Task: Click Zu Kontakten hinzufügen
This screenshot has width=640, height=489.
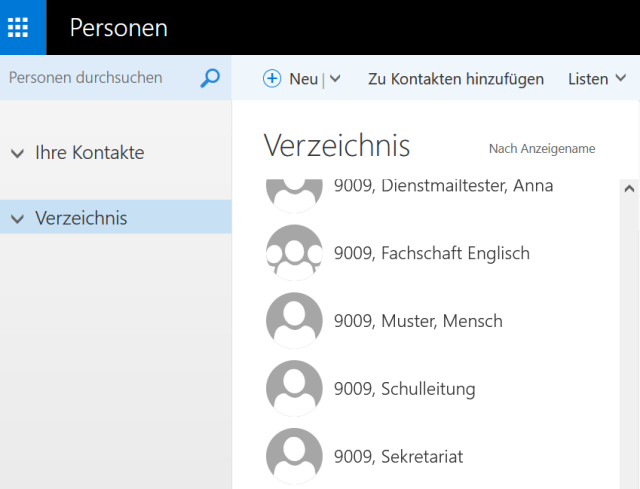Action: [x=456, y=79]
